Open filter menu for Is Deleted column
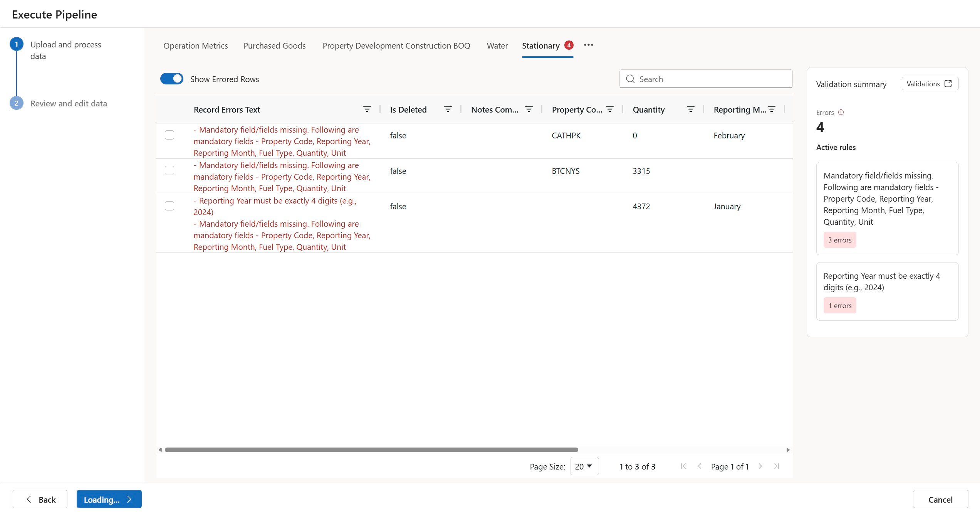980x515 pixels. point(448,109)
